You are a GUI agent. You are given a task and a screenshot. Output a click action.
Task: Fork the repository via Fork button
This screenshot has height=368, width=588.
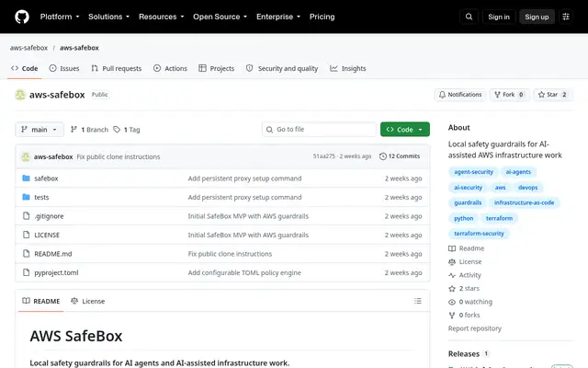click(509, 95)
